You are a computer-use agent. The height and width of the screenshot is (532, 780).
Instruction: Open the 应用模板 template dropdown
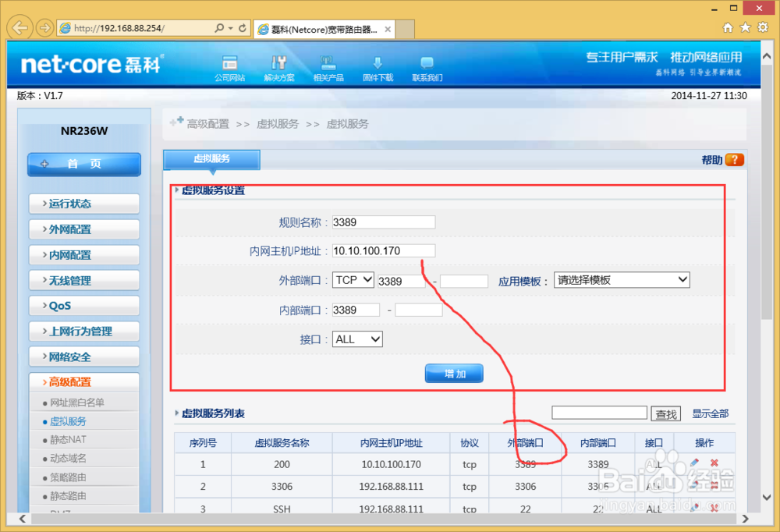point(622,280)
